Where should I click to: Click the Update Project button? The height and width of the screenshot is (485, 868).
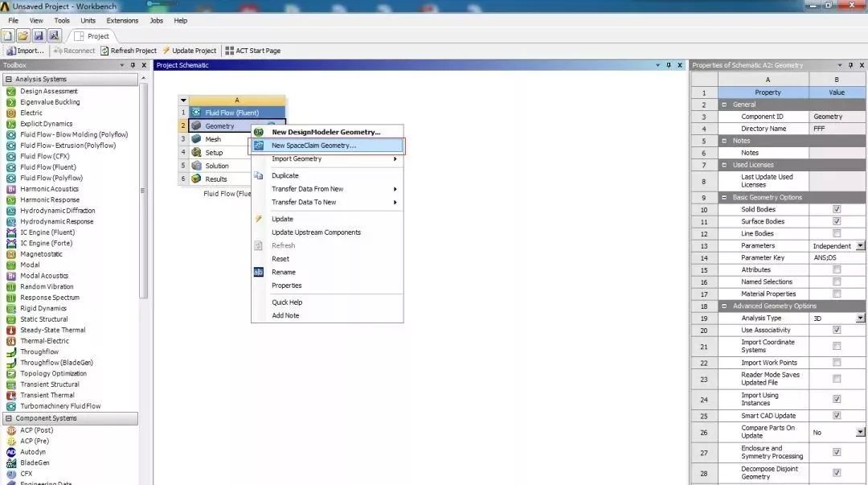(x=190, y=51)
